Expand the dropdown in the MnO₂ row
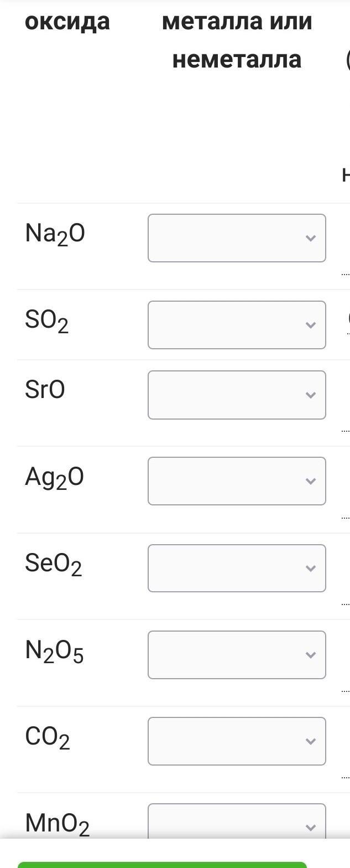Viewport: 350px width, 868px height. pos(237,823)
